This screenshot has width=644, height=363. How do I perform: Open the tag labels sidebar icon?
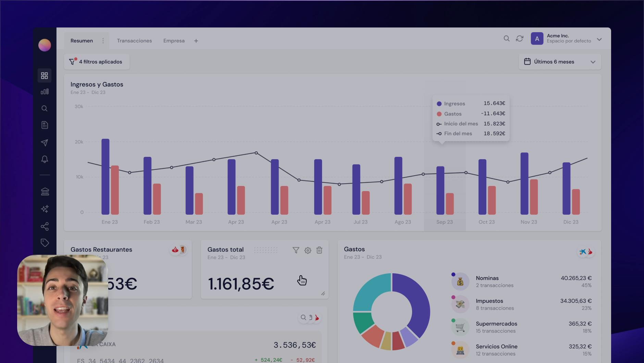(x=45, y=243)
